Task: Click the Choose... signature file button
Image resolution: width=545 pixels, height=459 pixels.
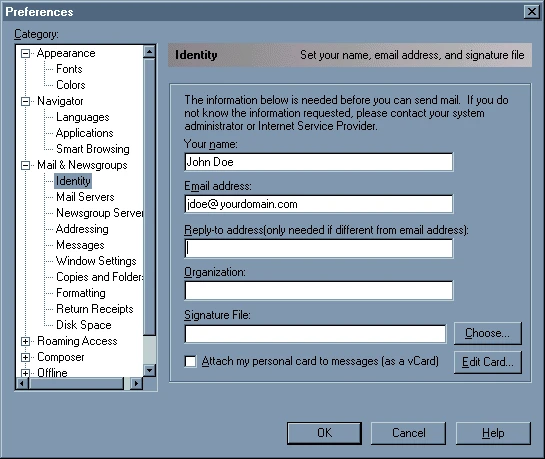Action: coord(487,333)
